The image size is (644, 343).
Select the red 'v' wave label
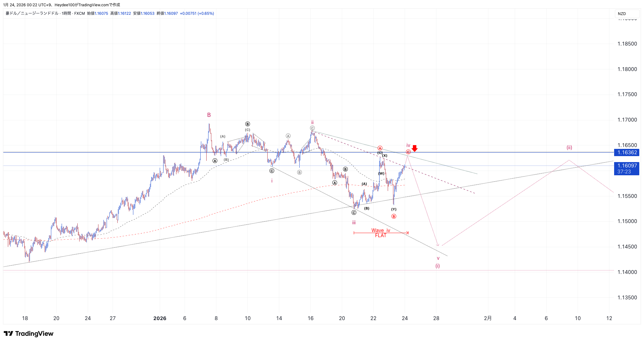tap(438, 259)
